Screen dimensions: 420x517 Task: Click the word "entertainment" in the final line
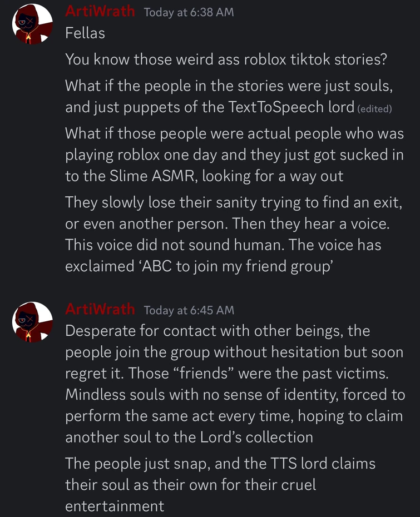(115, 506)
